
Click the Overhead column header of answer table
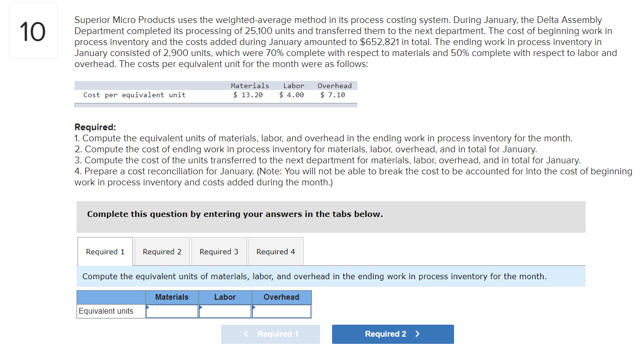281,297
